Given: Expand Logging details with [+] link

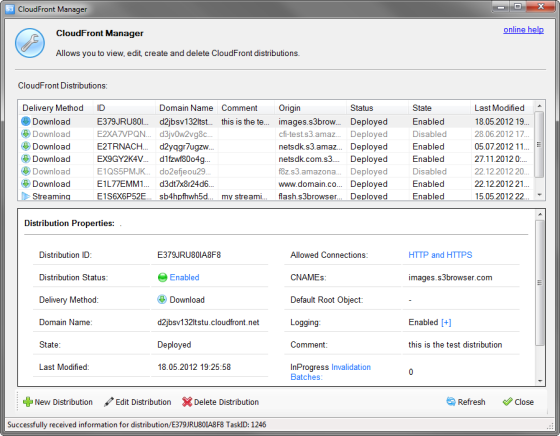Looking at the screenshot, I should pyautogui.click(x=446, y=322).
